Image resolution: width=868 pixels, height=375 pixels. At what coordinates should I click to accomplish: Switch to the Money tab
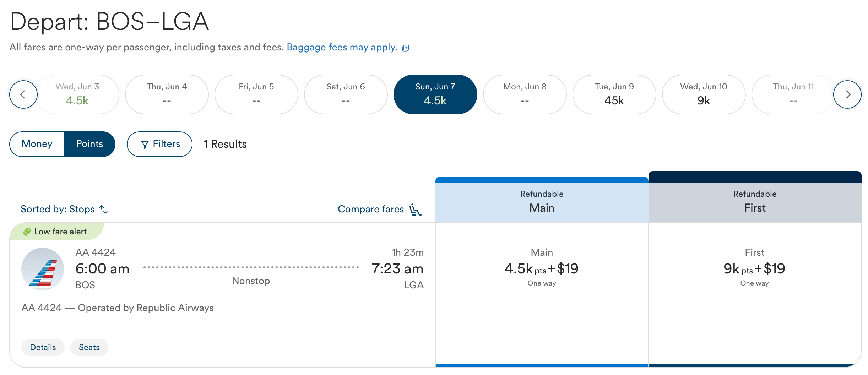tap(37, 144)
